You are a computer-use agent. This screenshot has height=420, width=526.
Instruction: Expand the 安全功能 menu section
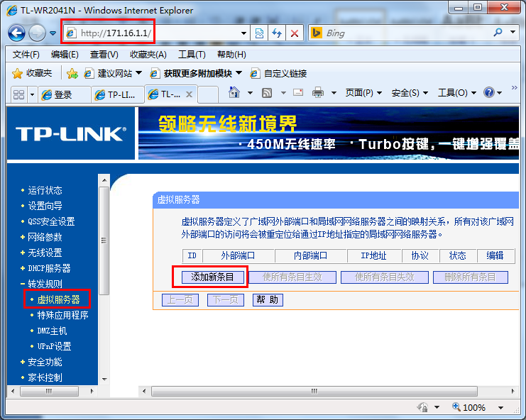pyautogui.click(x=45, y=362)
